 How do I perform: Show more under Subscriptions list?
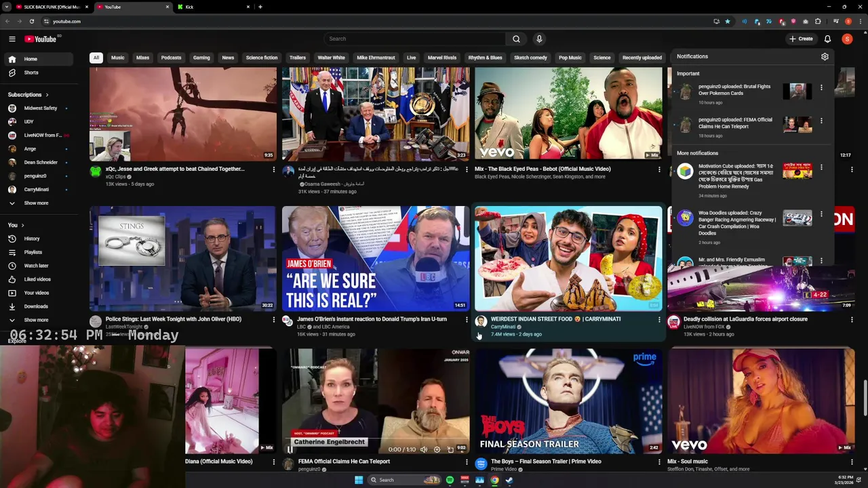[39, 203]
